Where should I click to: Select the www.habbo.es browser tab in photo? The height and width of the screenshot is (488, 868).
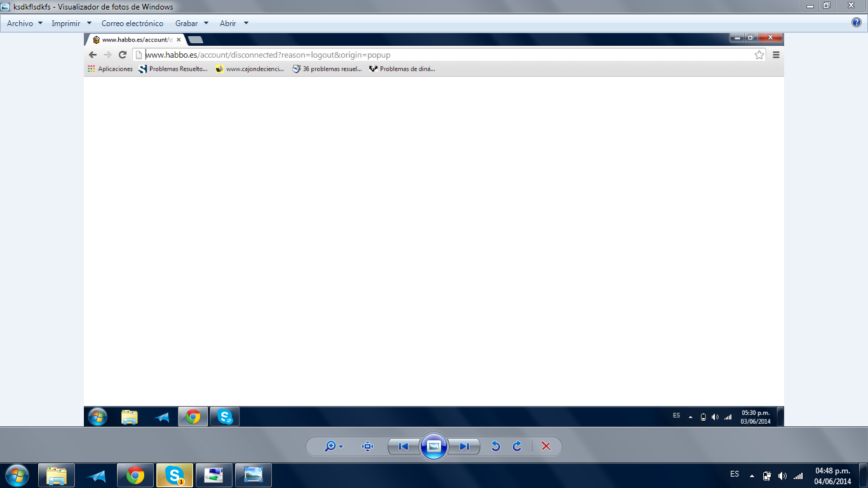point(137,39)
